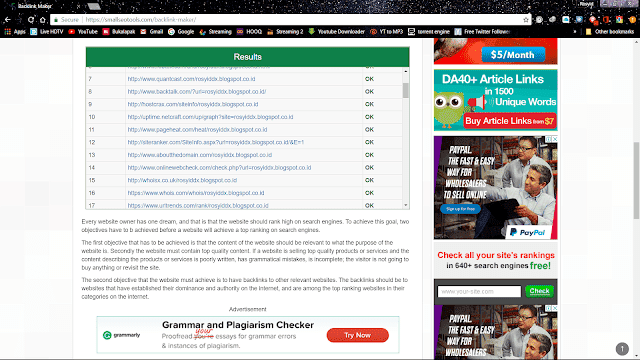This screenshot has height=360, width=640.
Task: Click the Grammarly Try Now button
Action: (x=358, y=335)
